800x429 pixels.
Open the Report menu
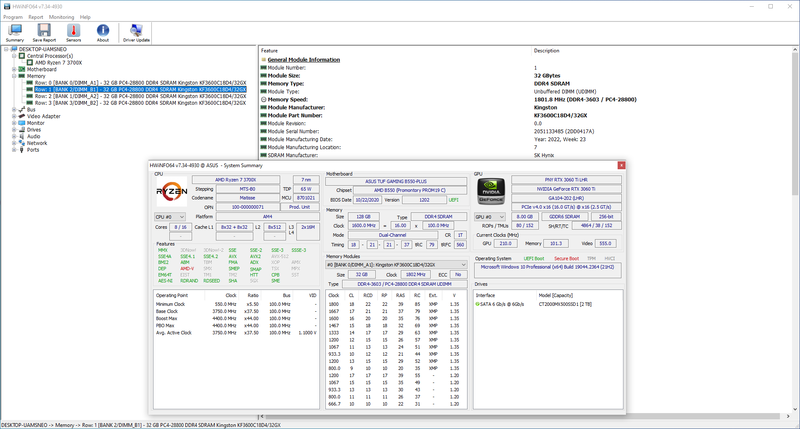(36, 17)
